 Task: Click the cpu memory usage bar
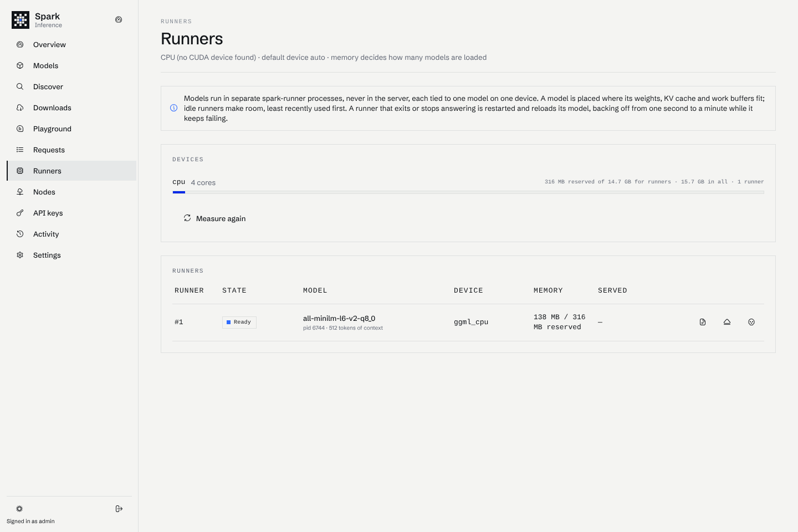[x=468, y=192]
